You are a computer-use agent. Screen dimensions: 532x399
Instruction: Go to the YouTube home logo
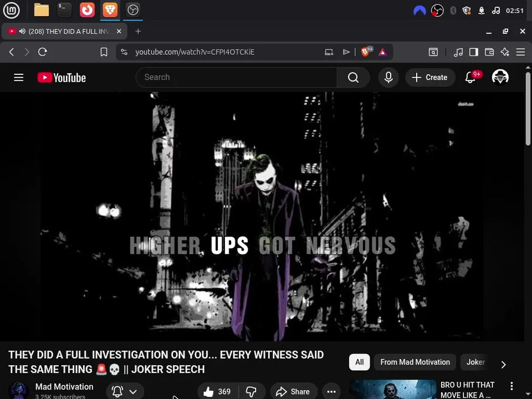(62, 78)
